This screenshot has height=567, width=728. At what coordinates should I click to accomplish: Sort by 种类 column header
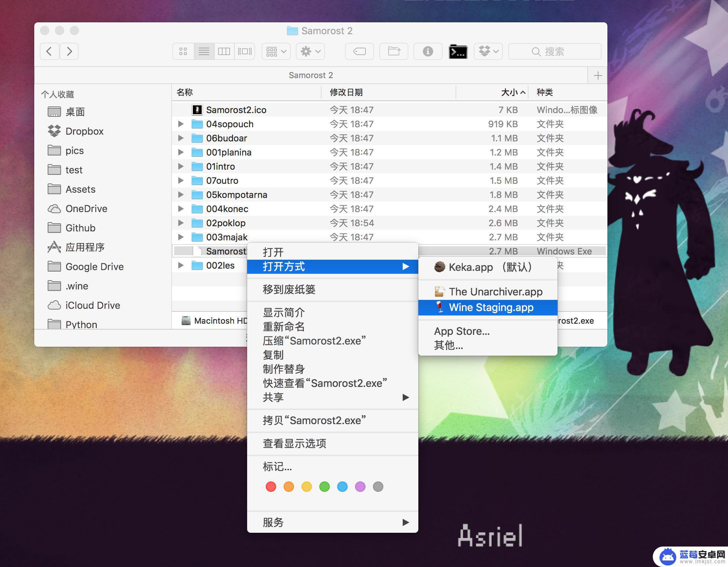point(568,92)
